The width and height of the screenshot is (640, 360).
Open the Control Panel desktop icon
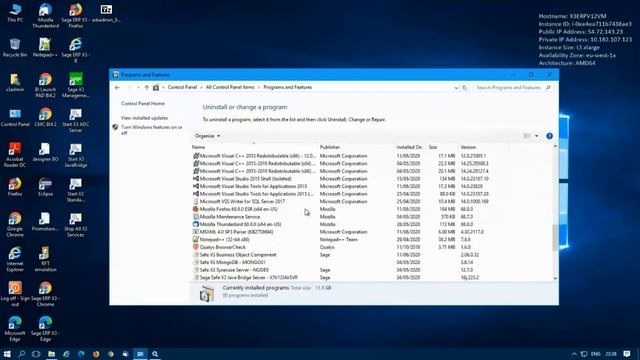(x=15, y=118)
